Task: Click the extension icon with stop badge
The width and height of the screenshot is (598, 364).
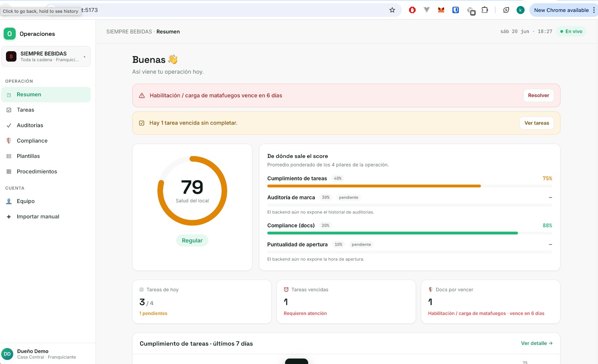Action: (x=471, y=11)
